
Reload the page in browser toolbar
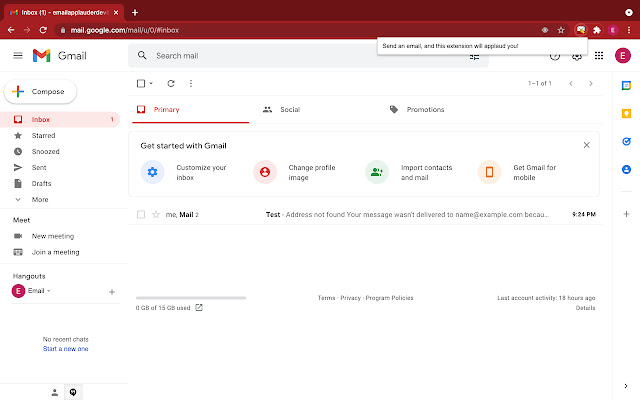tap(43, 30)
